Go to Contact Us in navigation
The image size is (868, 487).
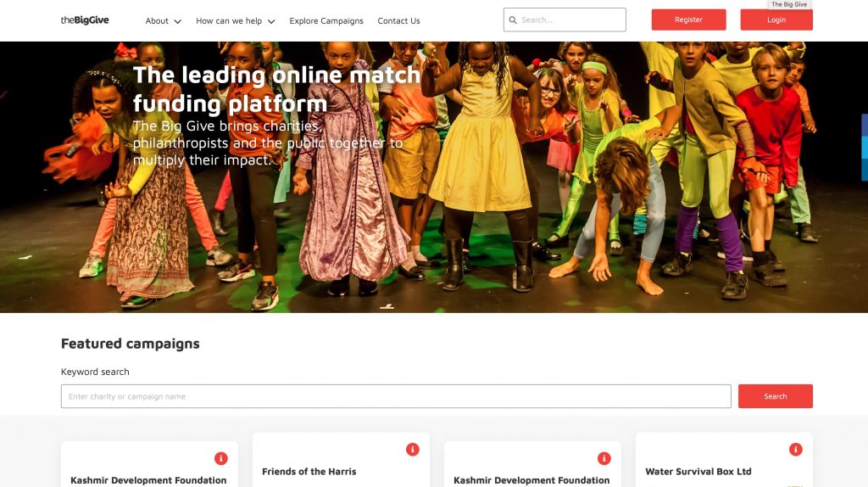(398, 21)
